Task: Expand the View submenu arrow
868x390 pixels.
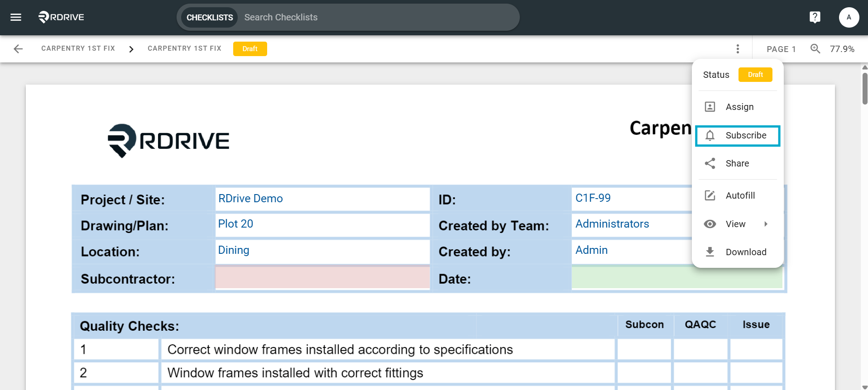Action: [766, 224]
